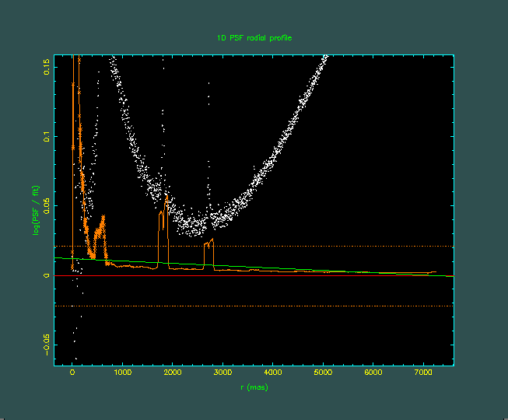The height and width of the screenshot is (420, 508).
Task: Click the 5000 tick label on x-axis
Action: tap(323, 374)
